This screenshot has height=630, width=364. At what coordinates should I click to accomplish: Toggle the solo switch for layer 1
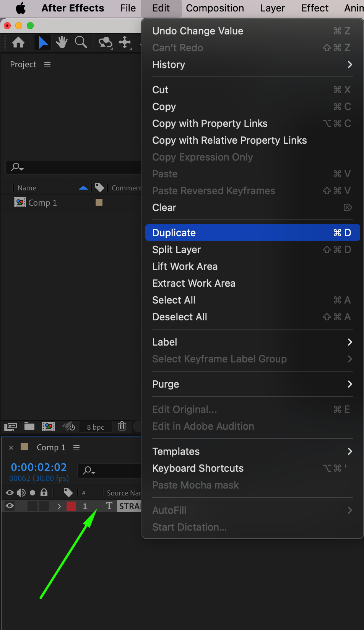coord(32,506)
